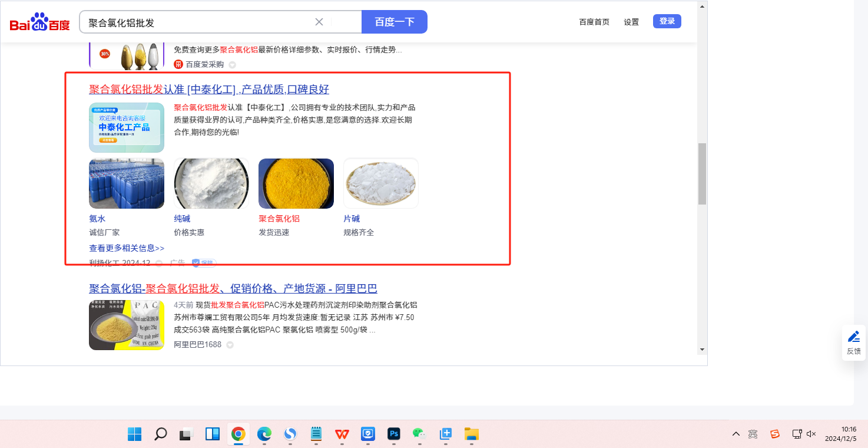Screen dimensions: 868x448
Task: Clear the search box with the X
Action: tap(319, 22)
